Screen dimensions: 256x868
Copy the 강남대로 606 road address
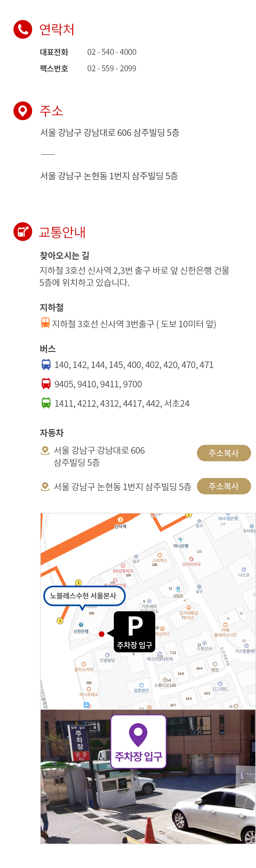pyautogui.click(x=224, y=453)
